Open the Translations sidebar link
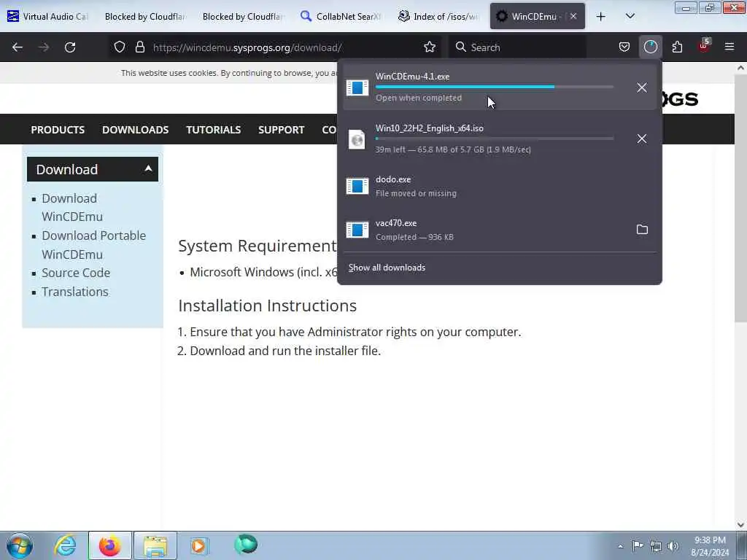The width and height of the screenshot is (747, 560). pos(75,292)
